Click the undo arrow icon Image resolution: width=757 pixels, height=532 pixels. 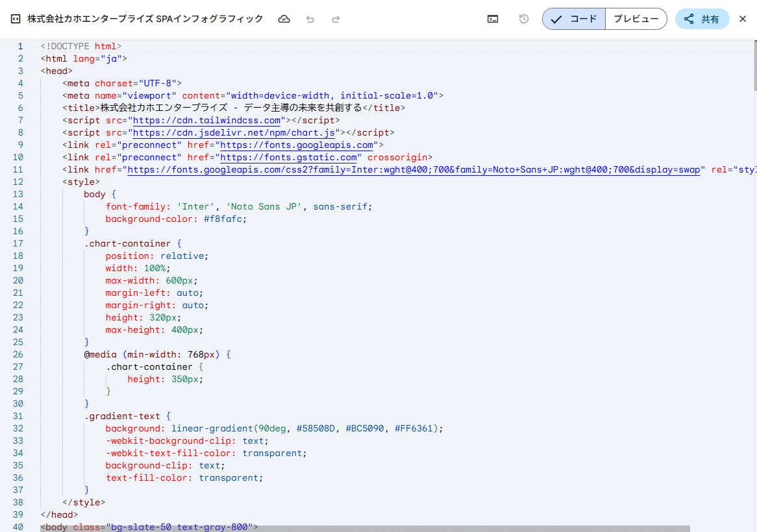point(310,19)
